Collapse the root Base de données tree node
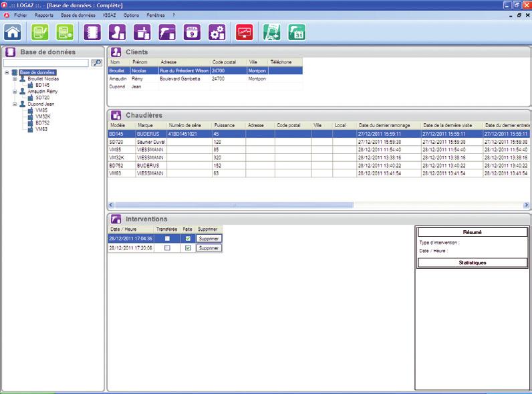Viewport: 532px width, 394px height. point(7,72)
